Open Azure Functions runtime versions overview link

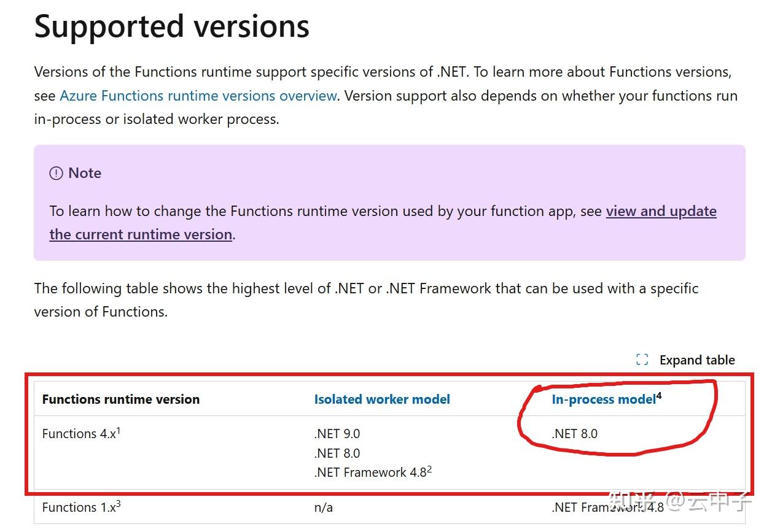pyautogui.click(x=198, y=96)
